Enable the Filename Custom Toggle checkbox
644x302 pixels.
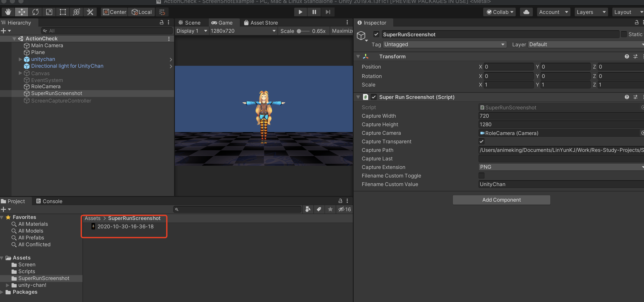[481, 176]
